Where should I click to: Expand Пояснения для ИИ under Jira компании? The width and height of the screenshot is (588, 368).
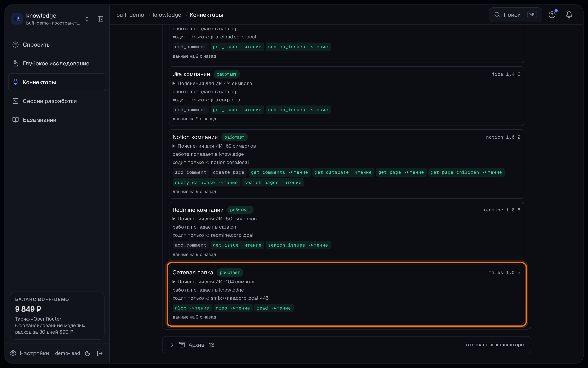pos(212,83)
